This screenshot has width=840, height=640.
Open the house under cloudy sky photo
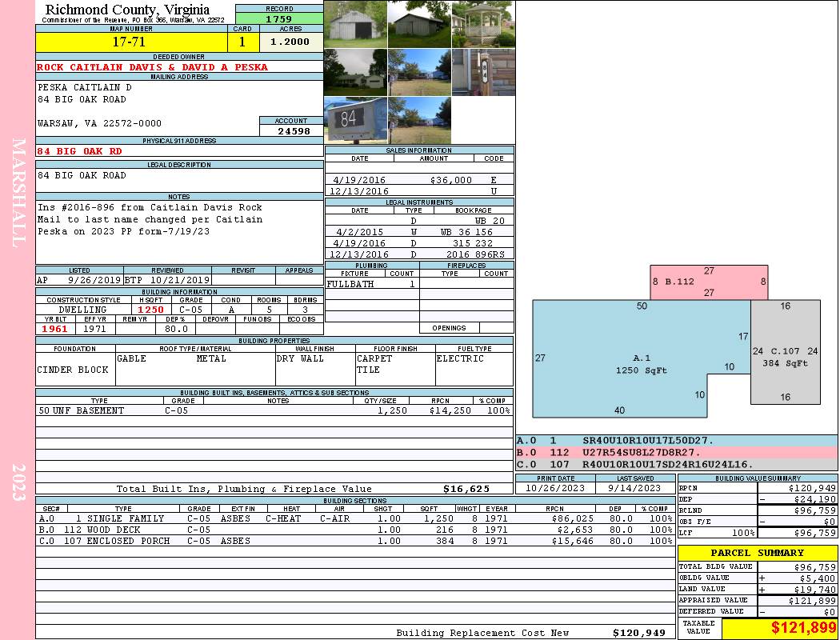coord(355,72)
